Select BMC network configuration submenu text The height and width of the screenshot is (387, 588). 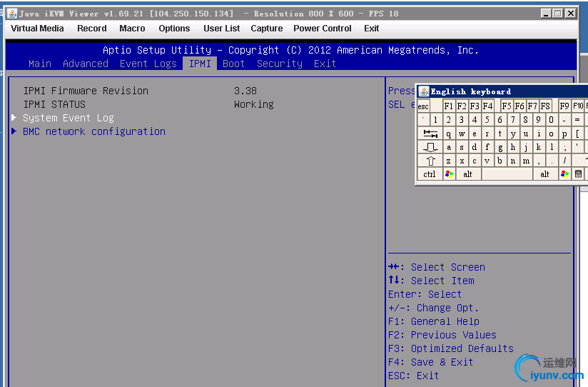[94, 132]
